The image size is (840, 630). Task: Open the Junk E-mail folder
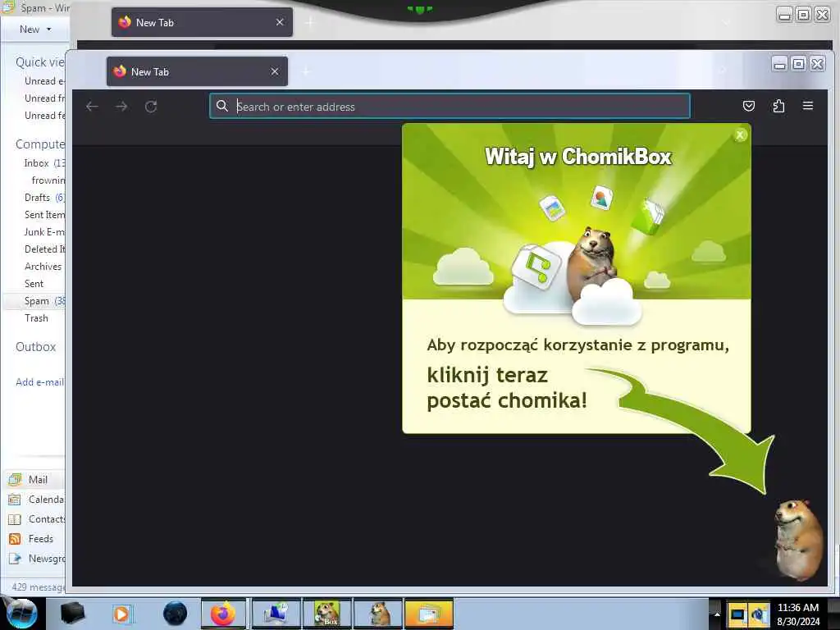coord(44,231)
